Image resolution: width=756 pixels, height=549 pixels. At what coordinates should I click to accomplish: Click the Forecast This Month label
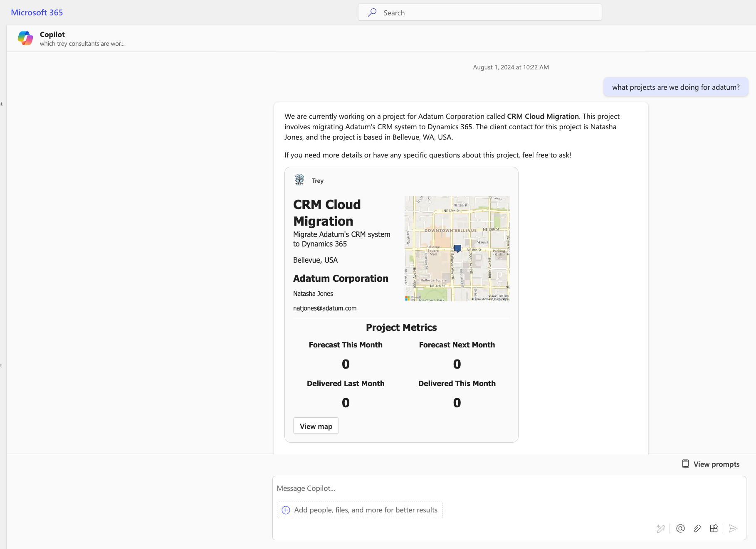(x=346, y=345)
